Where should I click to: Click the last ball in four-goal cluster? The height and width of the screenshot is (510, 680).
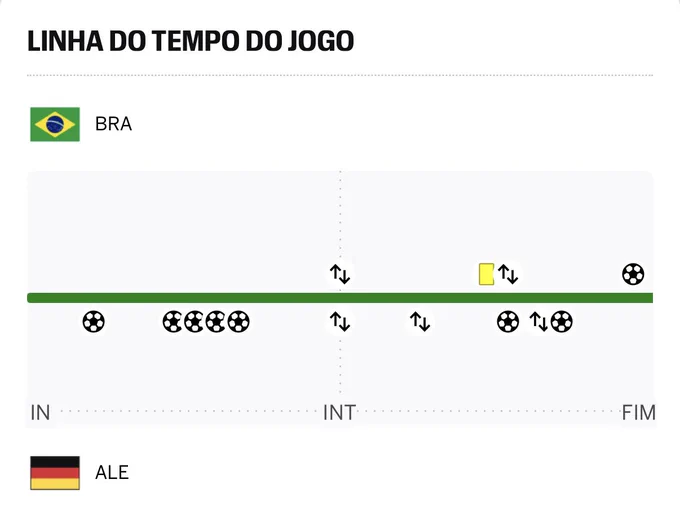click(x=239, y=322)
